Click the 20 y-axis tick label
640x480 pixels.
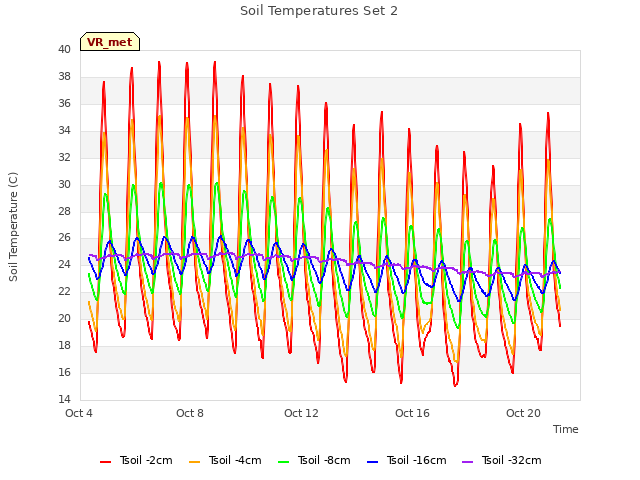pyautogui.click(x=64, y=318)
